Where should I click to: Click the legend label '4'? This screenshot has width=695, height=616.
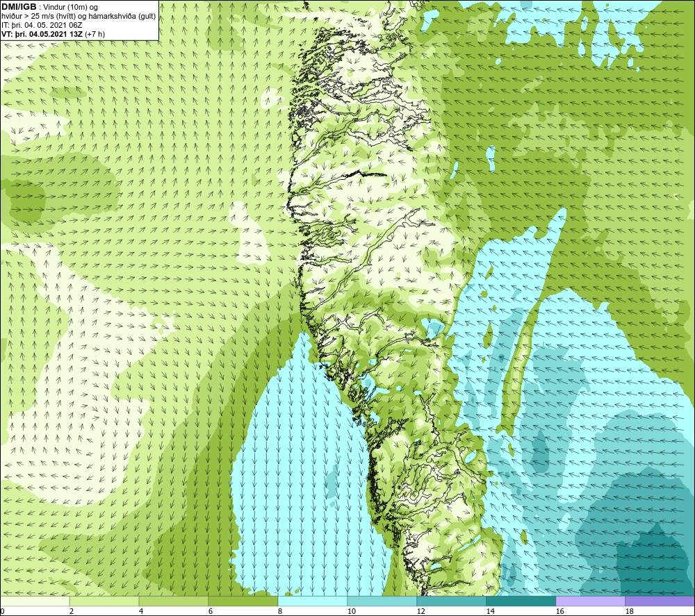click(141, 612)
